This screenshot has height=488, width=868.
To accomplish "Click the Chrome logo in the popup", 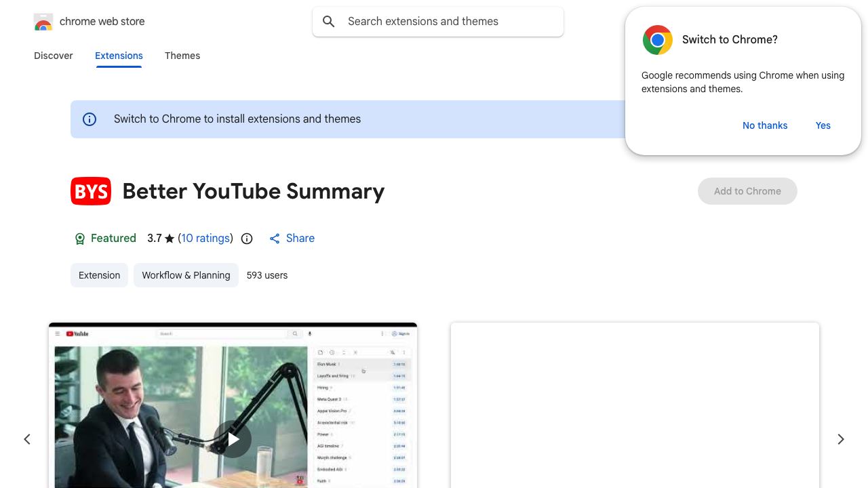I will coord(658,40).
